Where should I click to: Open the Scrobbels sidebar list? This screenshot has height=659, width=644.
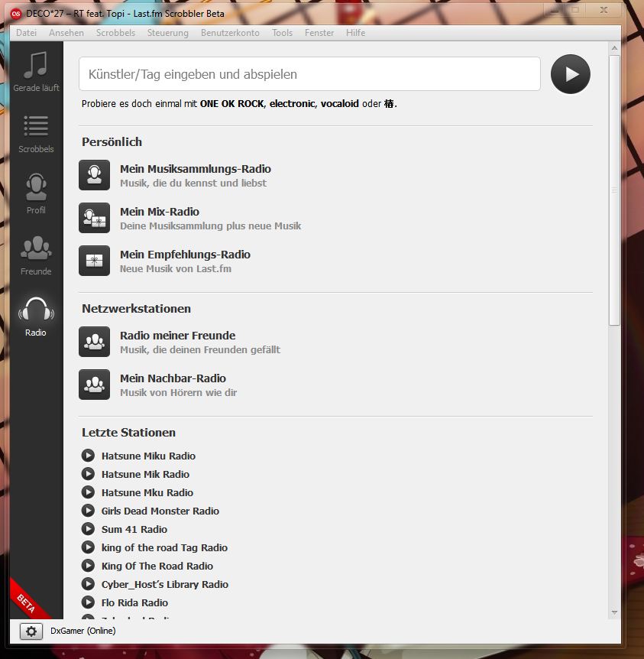point(36,134)
